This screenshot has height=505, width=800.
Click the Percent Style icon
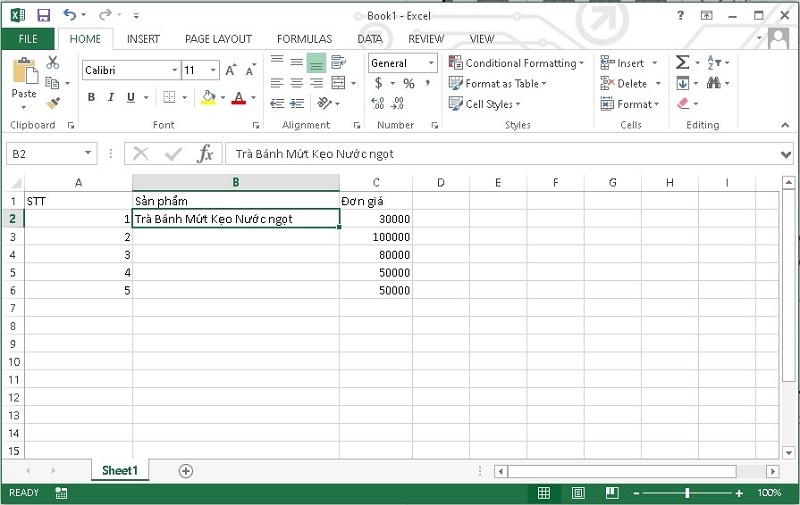(x=409, y=84)
